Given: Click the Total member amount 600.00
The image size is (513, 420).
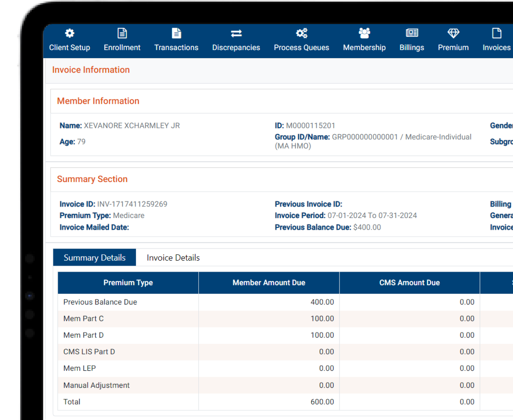Looking at the screenshot, I should pyautogui.click(x=322, y=402).
